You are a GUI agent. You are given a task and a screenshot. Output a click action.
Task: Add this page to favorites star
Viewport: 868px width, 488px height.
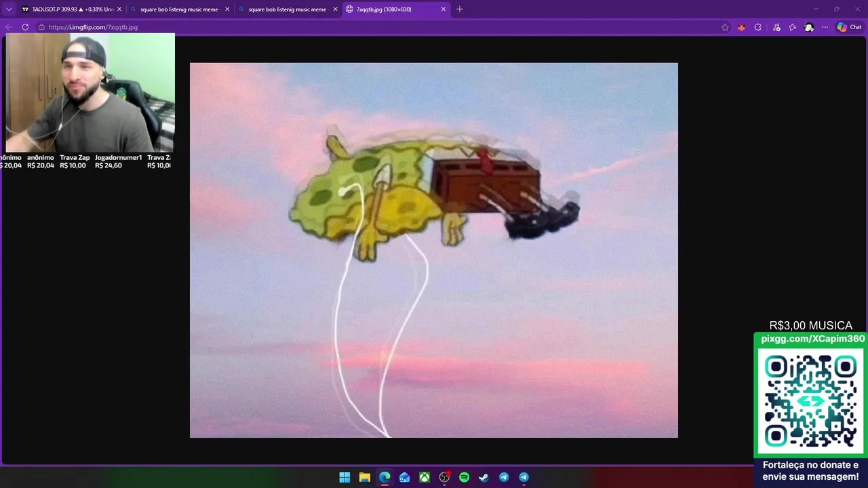point(725,27)
